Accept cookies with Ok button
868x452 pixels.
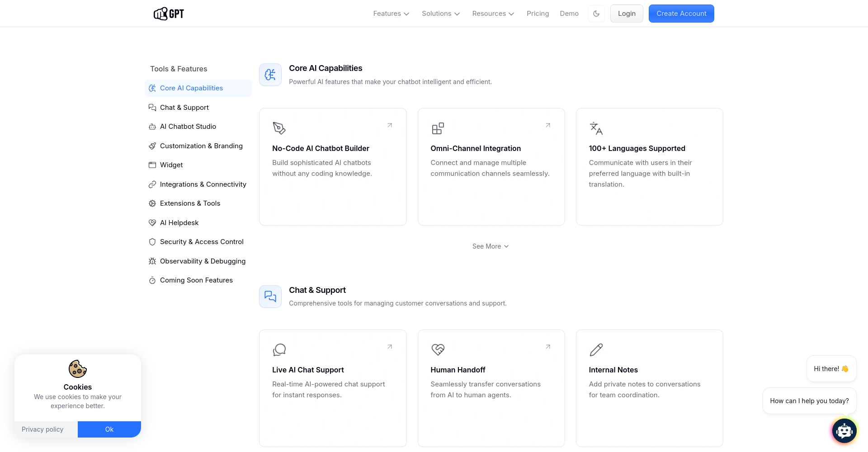(x=109, y=429)
